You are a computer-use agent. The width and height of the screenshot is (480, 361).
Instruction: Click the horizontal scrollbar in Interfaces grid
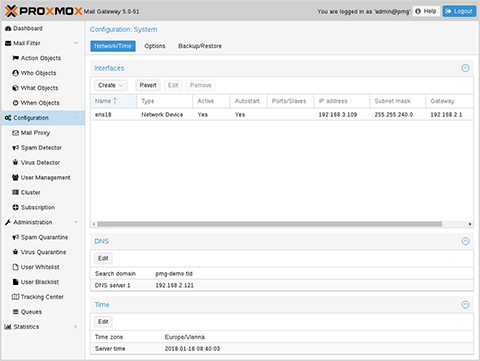[270, 224]
